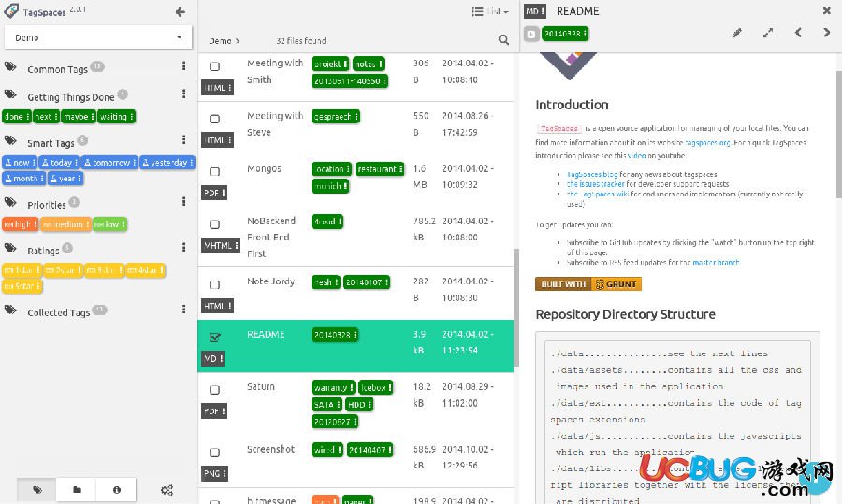Image resolution: width=842 pixels, height=504 pixels.
Task: Open MHTML extension menu for NoBackend
Action: click(x=221, y=245)
